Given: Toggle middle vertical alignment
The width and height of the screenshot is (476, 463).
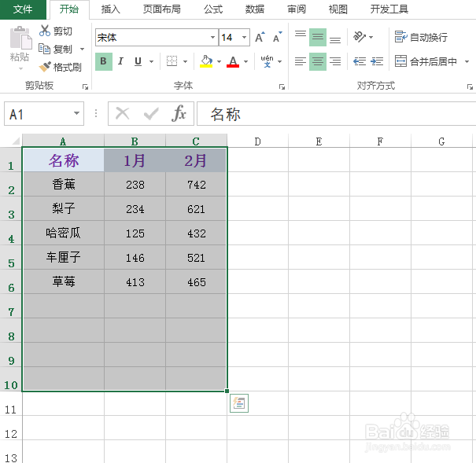Looking at the screenshot, I should 318,37.
